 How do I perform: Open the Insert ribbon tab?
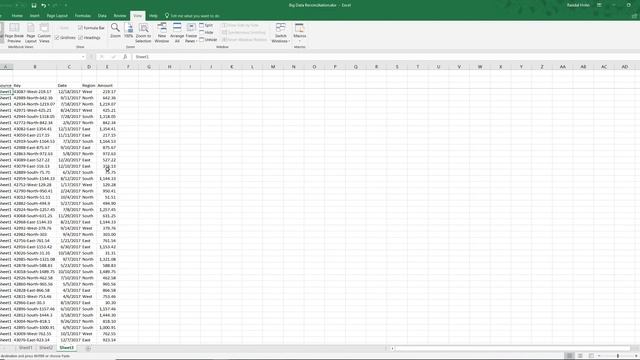pos(35,16)
